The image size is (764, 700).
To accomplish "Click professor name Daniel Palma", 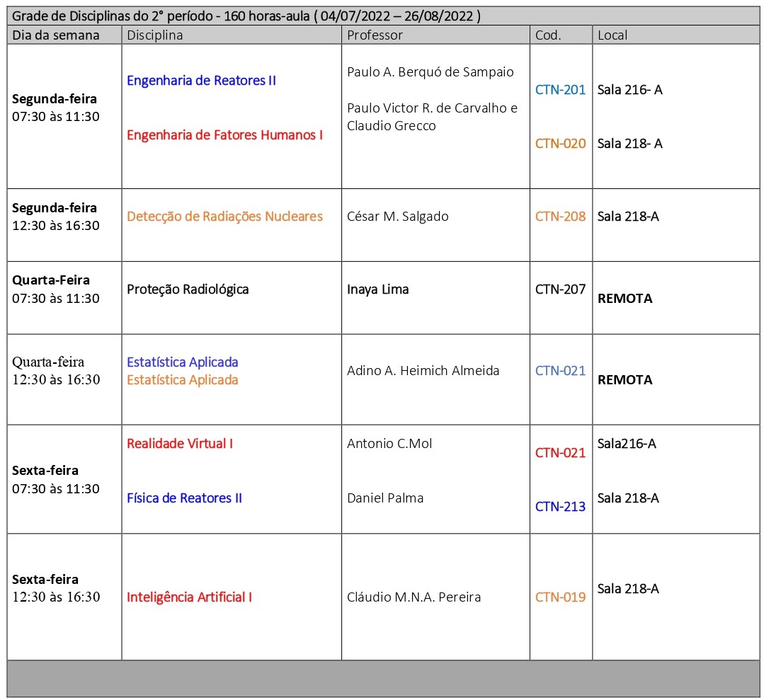I will [385, 498].
